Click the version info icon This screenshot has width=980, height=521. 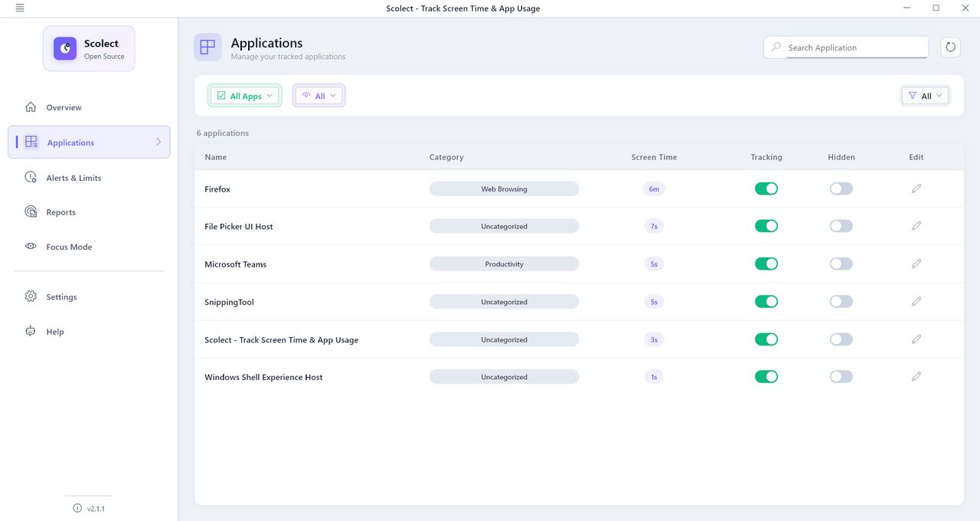[77, 508]
